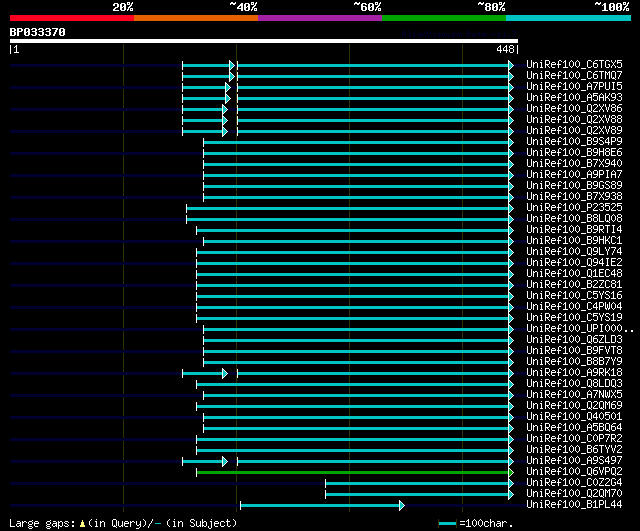
Task: Select the UniRef100_C5YS19 label
Action: (574, 318)
